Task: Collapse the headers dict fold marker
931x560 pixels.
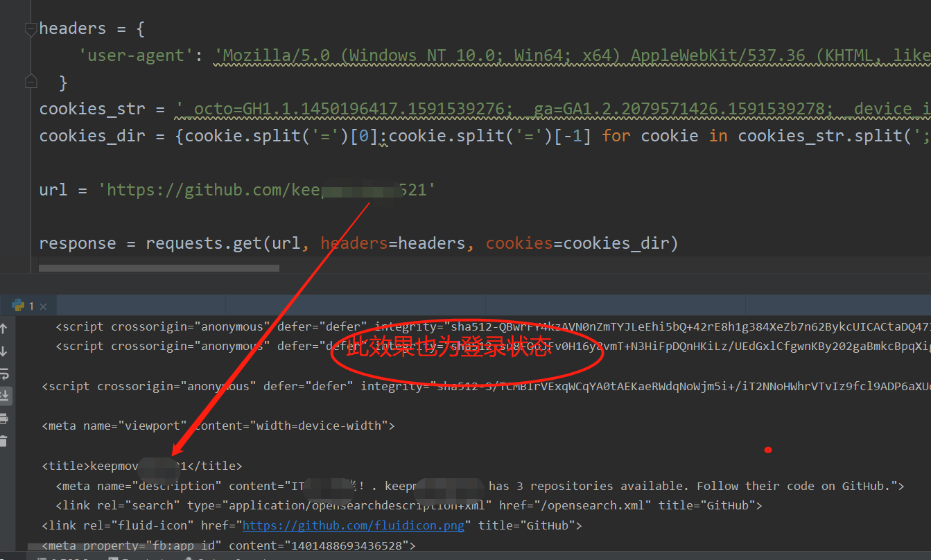Action: click(31, 29)
